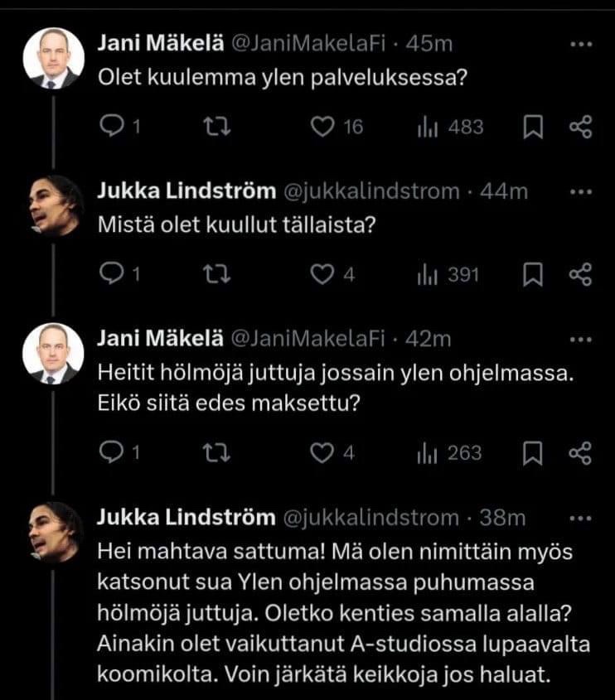Open more options on Jukka's "Mistä olet kuullut" reply
Viewport: 615px width, 700px height.
click(582, 192)
